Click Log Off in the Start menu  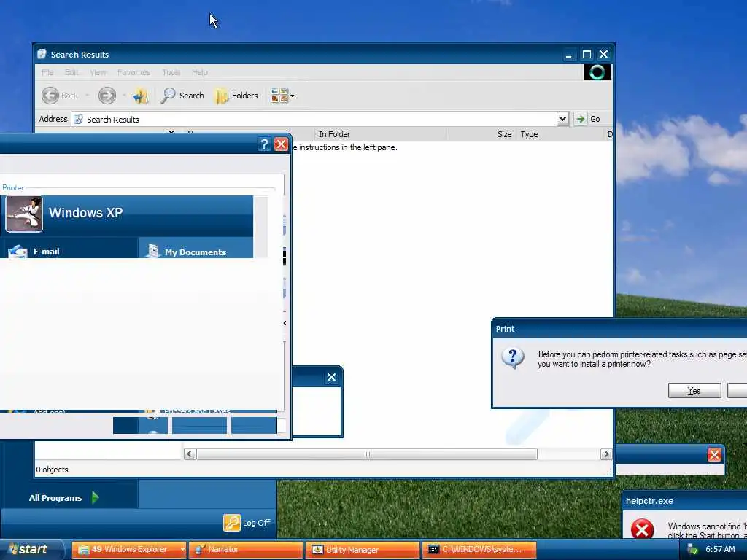[x=247, y=523]
